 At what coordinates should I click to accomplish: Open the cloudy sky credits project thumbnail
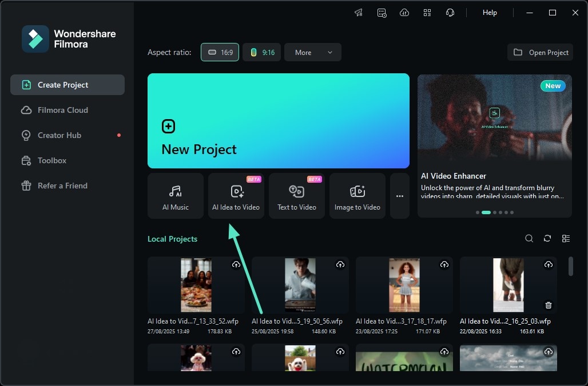click(x=508, y=358)
